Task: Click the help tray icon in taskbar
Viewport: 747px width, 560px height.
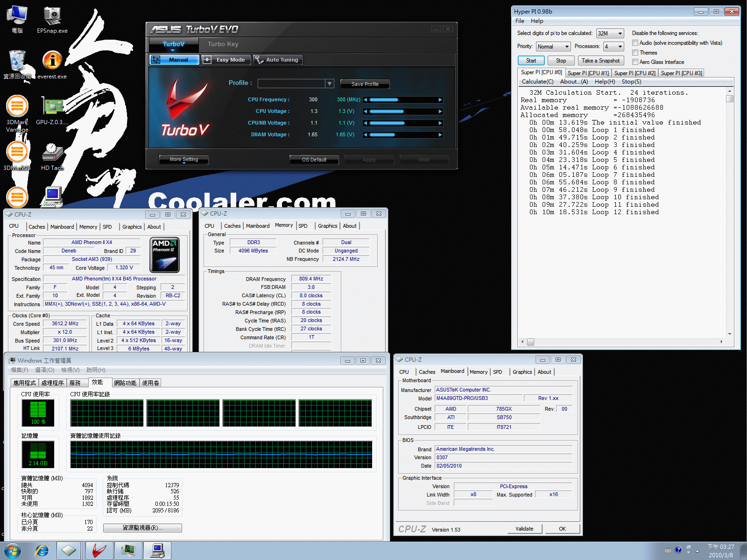Action: [678, 550]
